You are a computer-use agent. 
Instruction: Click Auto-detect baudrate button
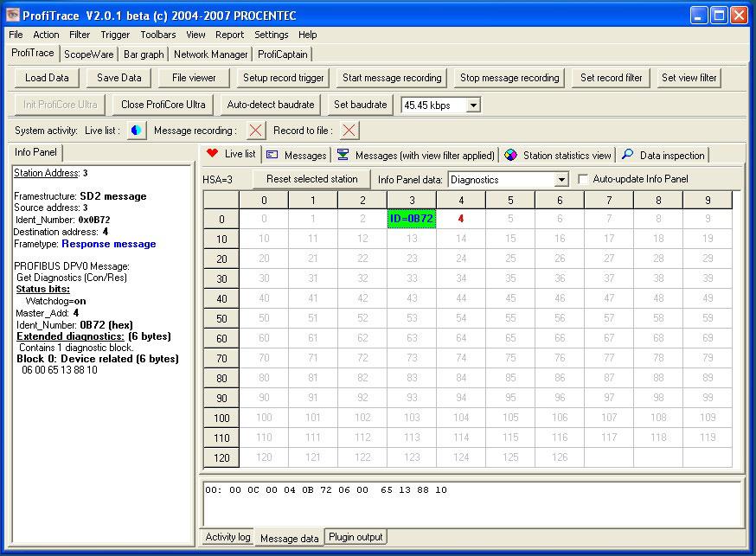click(x=271, y=105)
